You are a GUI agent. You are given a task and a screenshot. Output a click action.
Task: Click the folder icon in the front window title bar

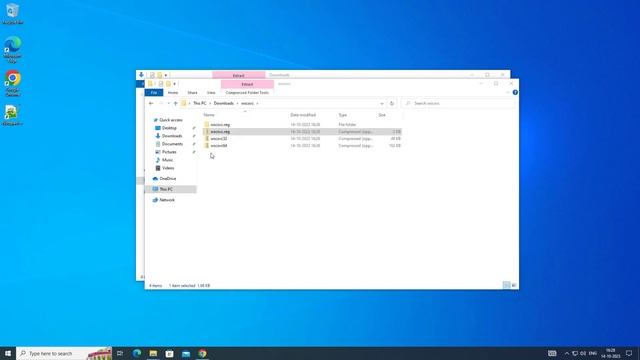coord(150,84)
